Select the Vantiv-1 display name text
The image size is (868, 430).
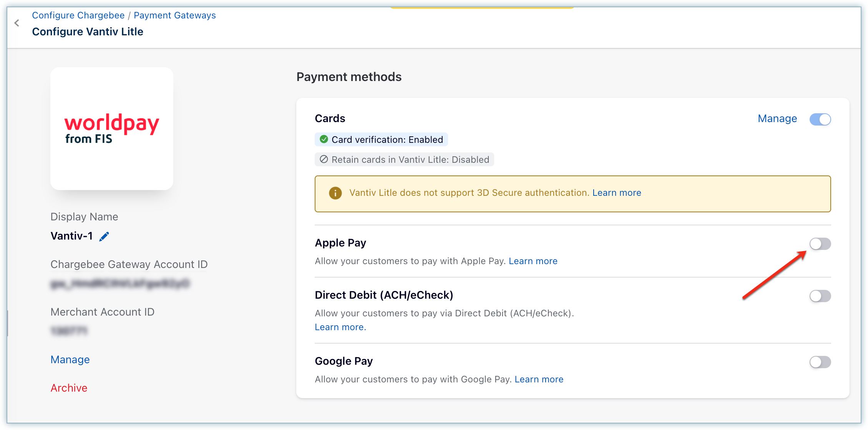click(71, 236)
